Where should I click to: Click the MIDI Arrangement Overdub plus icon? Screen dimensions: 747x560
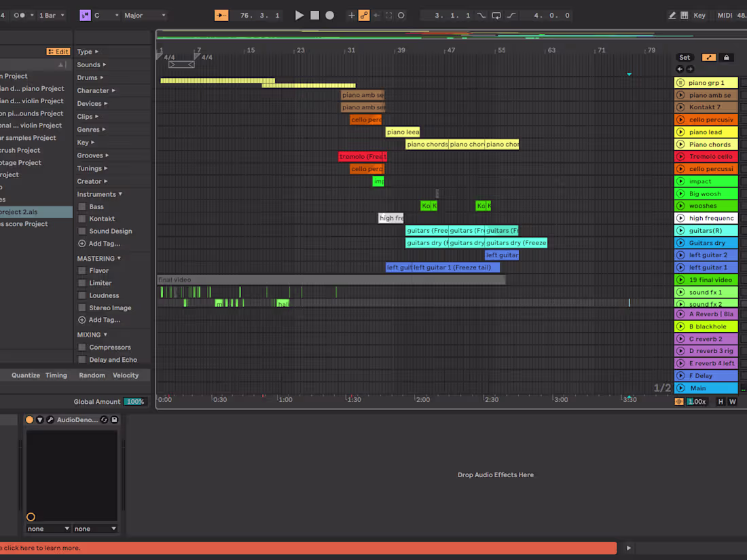351,15
